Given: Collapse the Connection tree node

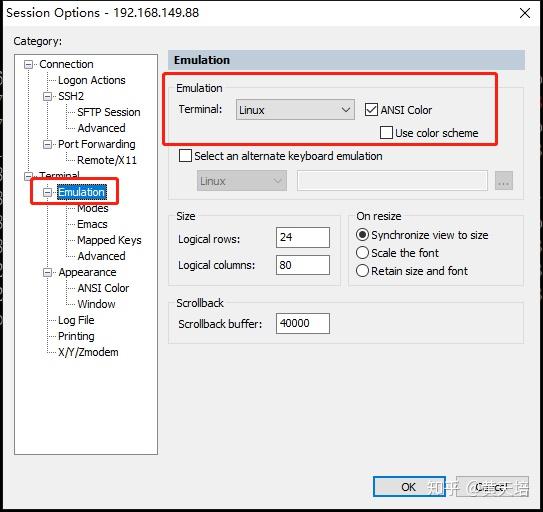Looking at the screenshot, I should pos(28,64).
